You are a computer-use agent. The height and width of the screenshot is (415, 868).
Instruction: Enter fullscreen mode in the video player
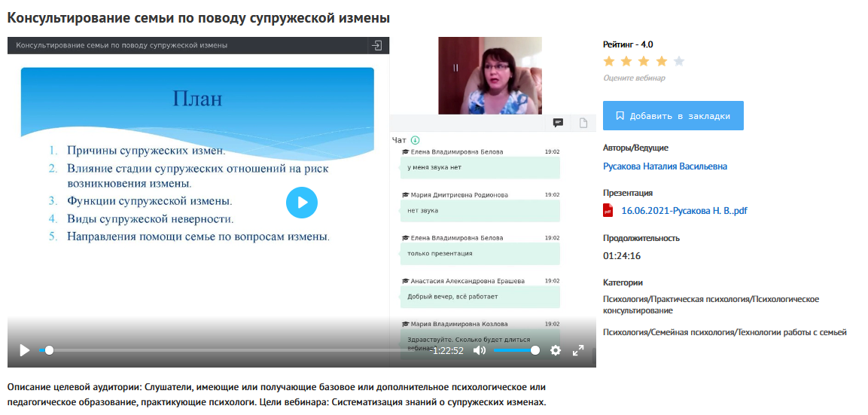click(578, 350)
